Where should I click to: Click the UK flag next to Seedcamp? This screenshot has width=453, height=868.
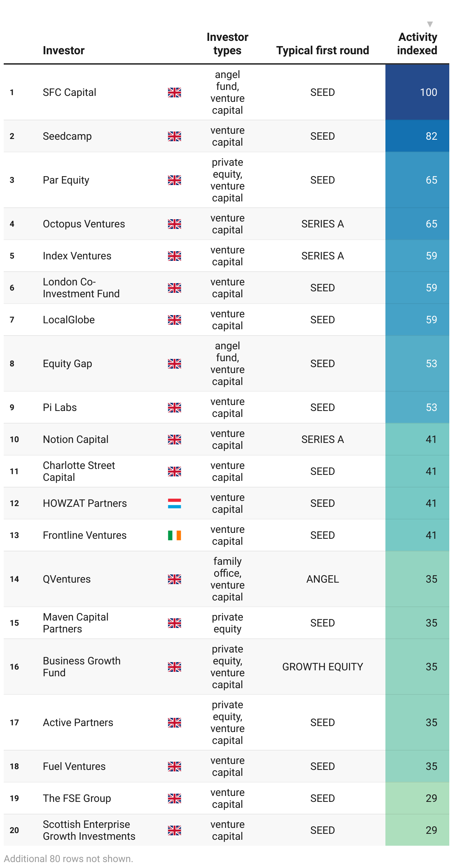click(174, 136)
